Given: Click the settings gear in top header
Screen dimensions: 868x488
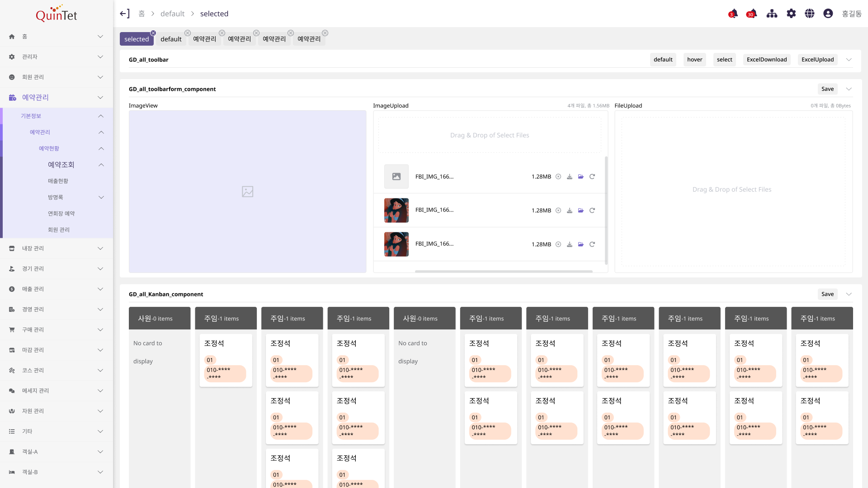Looking at the screenshot, I should tap(791, 14).
